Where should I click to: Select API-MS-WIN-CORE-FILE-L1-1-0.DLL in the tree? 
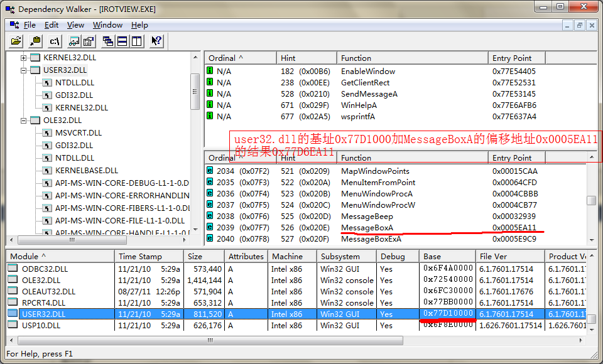point(119,221)
